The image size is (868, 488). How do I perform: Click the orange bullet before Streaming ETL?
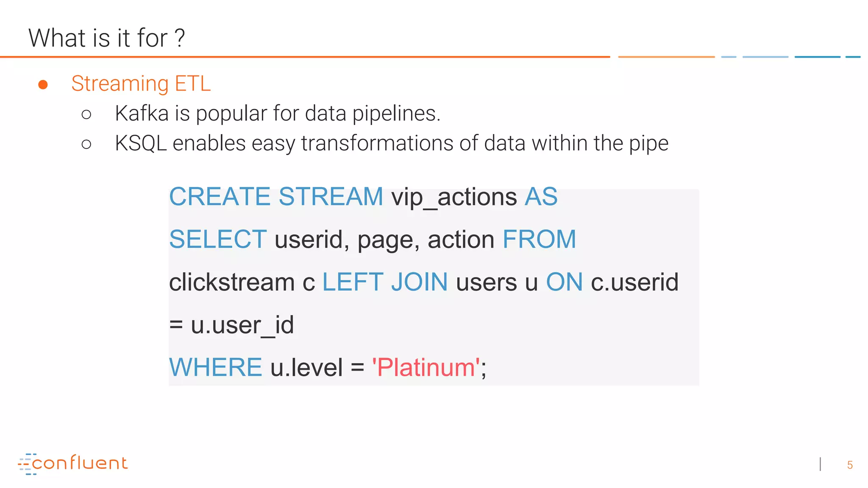tap(43, 85)
